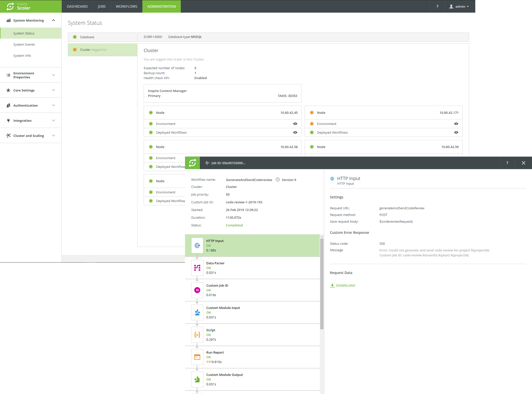532x394 pixels.
Task: Click Script js step icon
Action: click(x=197, y=335)
